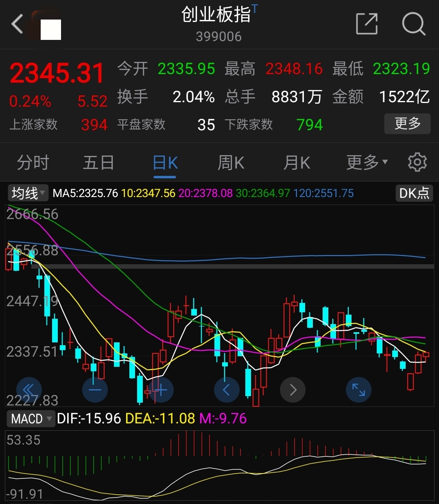Tap the index title 创业板指
Viewport: 439px width, 504px height.
[x=216, y=15]
